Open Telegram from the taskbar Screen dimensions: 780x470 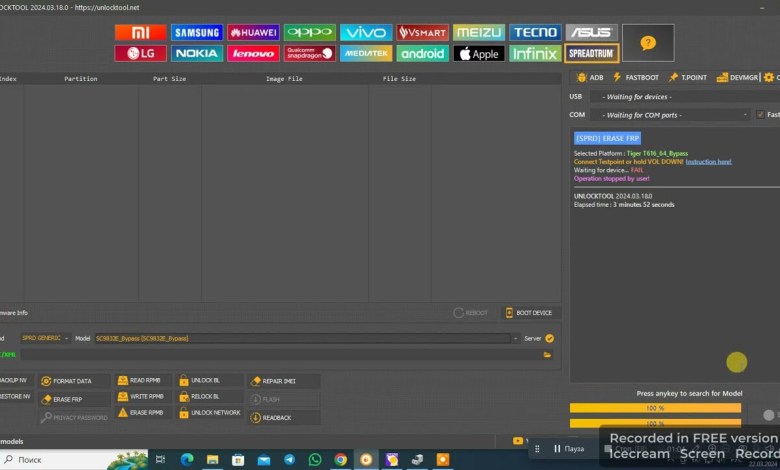[290, 460]
